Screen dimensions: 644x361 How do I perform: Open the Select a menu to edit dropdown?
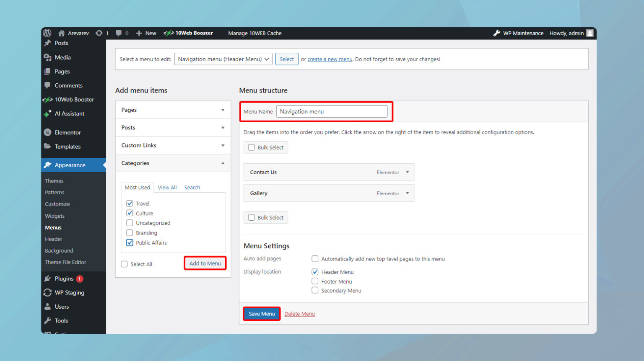(x=223, y=59)
